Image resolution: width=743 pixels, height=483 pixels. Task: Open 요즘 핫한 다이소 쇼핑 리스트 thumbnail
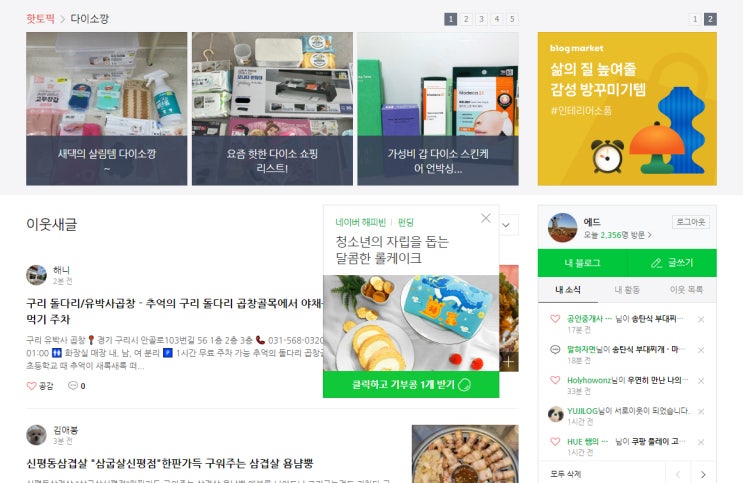[x=272, y=109]
